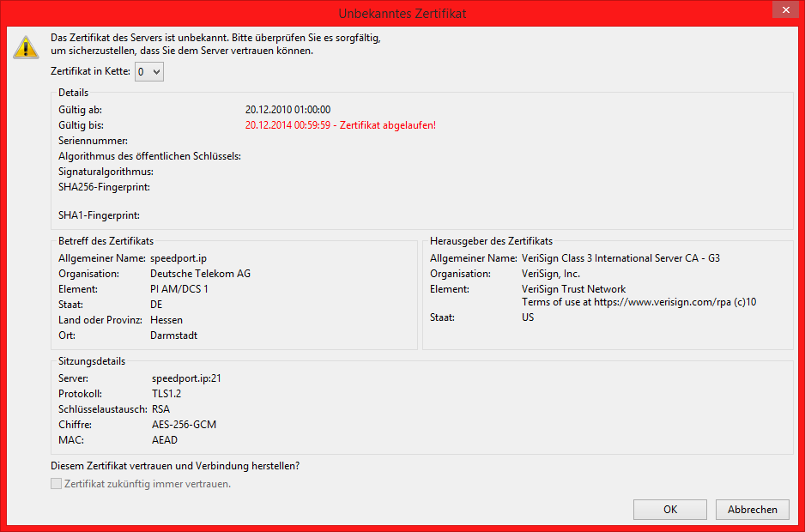This screenshot has width=805, height=532.
Task: Click the 'Betreff des Zertifikats' group heading
Action: [x=106, y=241]
